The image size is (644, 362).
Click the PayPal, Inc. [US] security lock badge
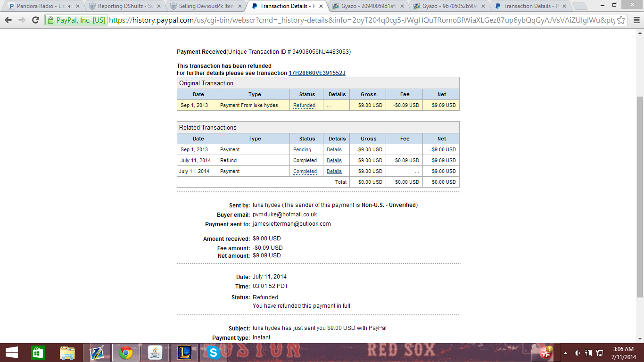pyautogui.click(x=76, y=20)
